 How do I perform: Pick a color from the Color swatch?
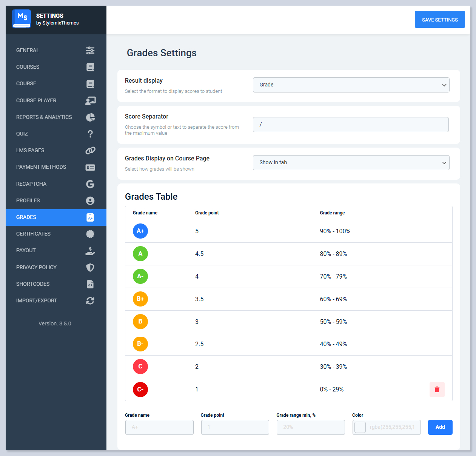[360, 427]
